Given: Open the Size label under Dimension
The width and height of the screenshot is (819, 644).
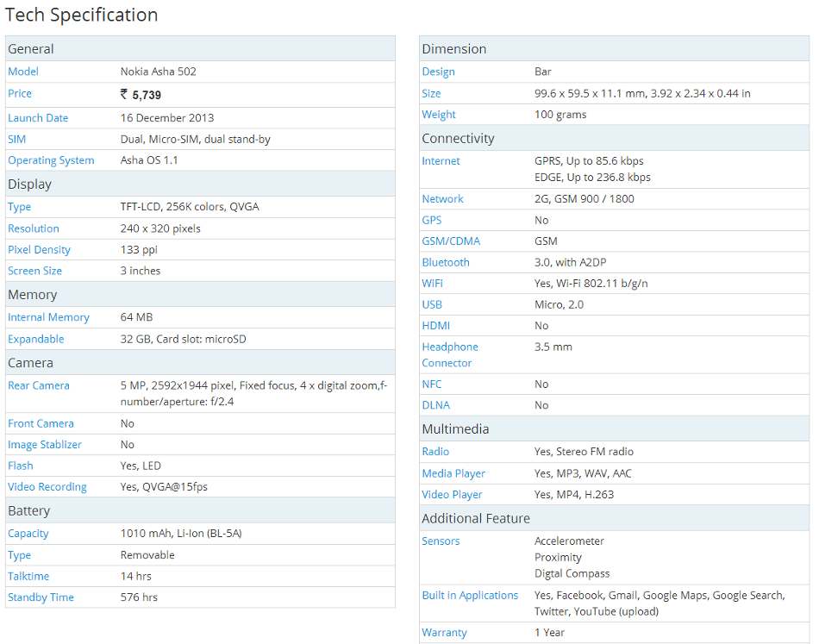Looking at the screenshot, I should point(431,93).
